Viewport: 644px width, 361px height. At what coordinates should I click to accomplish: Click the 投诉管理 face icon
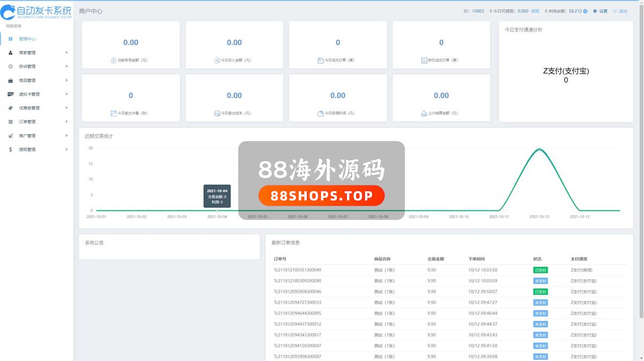(11, 67)
